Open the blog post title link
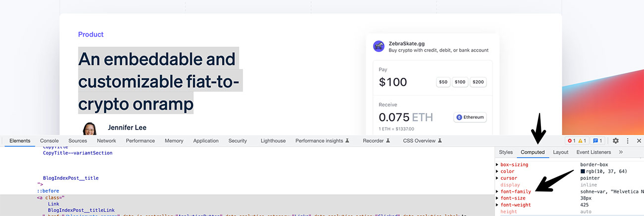Viewport: 644px width, 216px height. [159, 81]
